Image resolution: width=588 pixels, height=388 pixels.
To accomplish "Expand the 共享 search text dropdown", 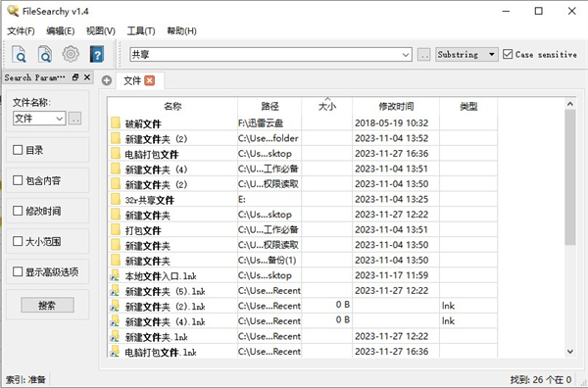I will (x=406, y=55).
